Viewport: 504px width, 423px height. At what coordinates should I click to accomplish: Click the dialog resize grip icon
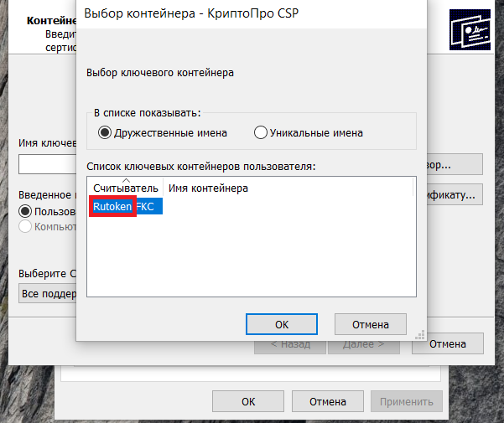point(420,335)
